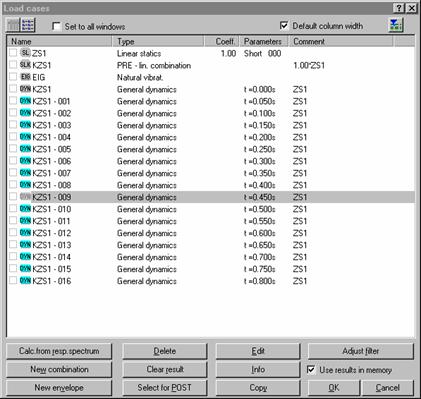Tick checkbox of KZS1 - 009 row
The width and height of the screenshot is (421, 399).
(x=13, y=197)
